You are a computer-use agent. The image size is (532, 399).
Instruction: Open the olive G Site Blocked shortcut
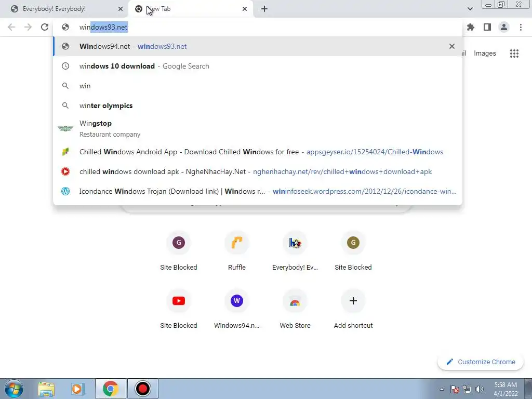(x=353, y=251)
